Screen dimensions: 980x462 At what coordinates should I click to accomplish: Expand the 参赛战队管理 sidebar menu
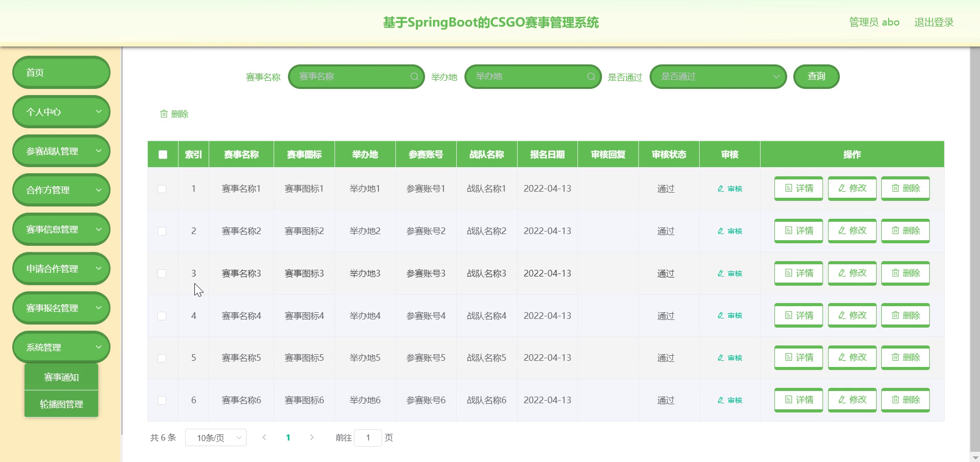point(61,151)
